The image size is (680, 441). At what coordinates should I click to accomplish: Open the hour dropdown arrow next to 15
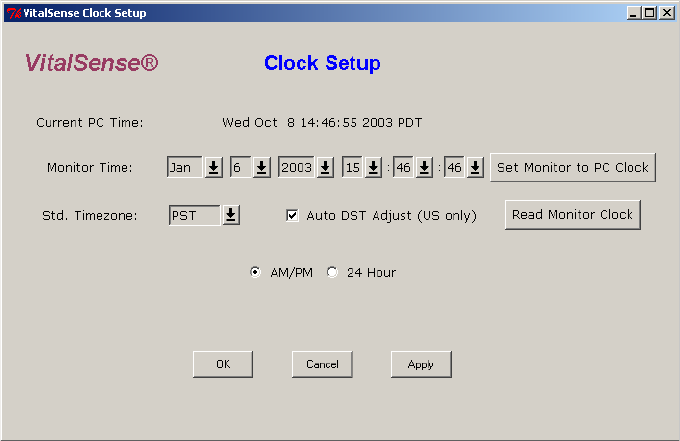tap(373, 167)
